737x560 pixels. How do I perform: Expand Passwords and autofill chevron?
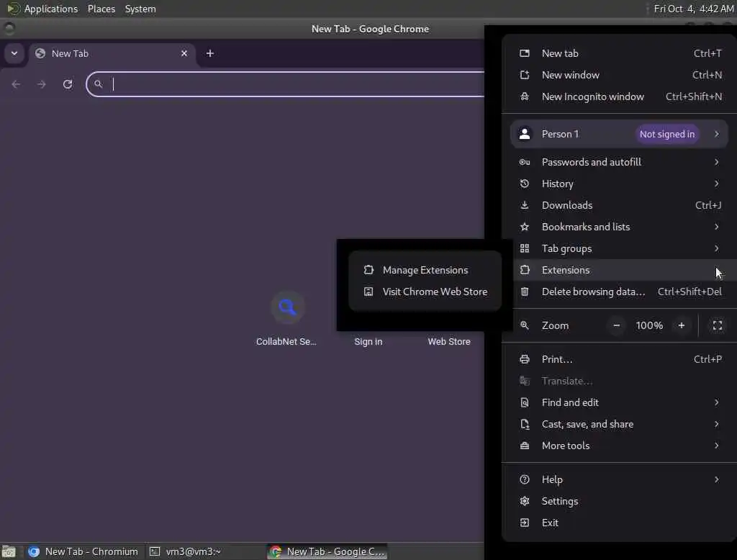pyautogui.click(x=716, y=162)
